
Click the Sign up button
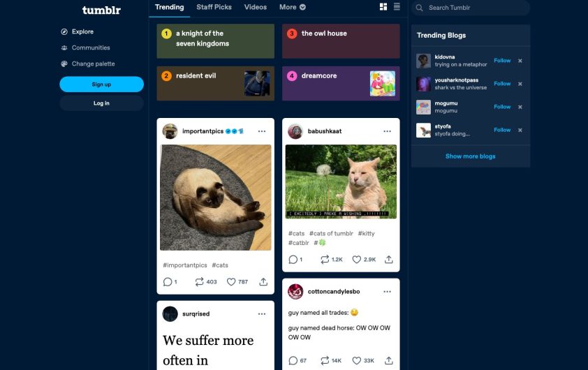102,84
